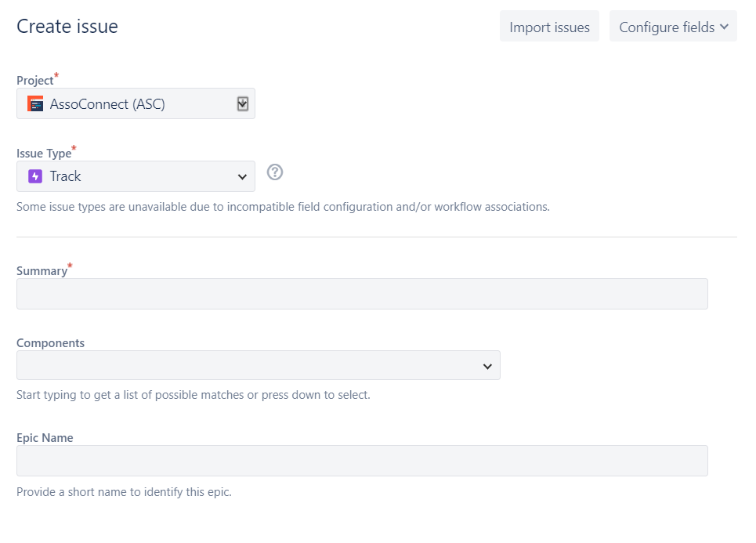This screenshot has width=756, height=543.
Task: Focus the Summary input field
Action: (362, 294)
